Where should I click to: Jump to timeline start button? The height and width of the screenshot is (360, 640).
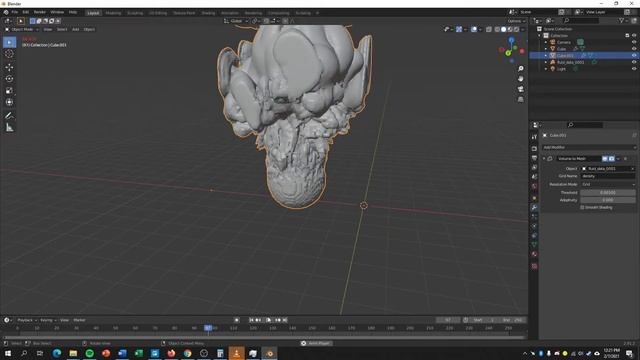click(251, 320)
